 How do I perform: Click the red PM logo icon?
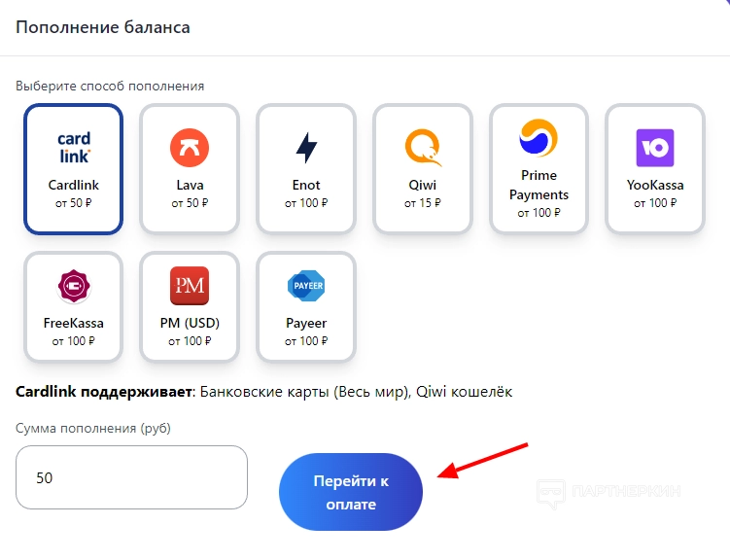(190, 286)
